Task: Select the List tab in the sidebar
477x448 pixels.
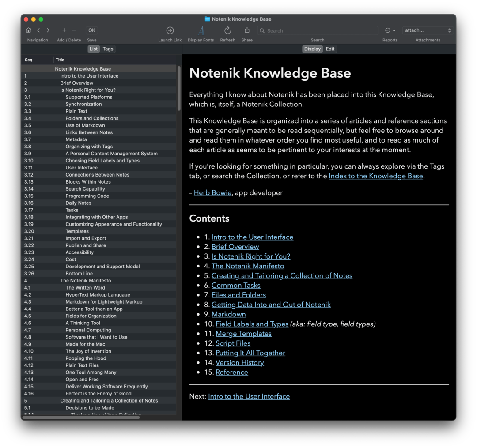Action: tap(93, 49)
